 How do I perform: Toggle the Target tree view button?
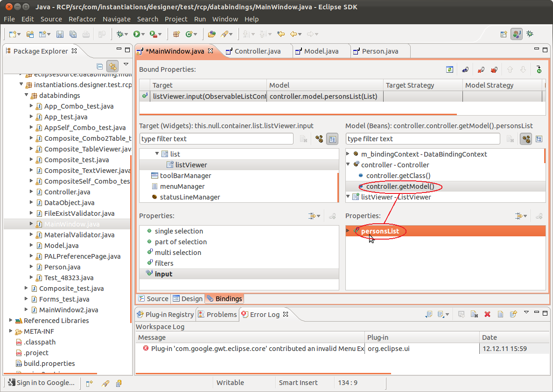click(x=332, y=139)
